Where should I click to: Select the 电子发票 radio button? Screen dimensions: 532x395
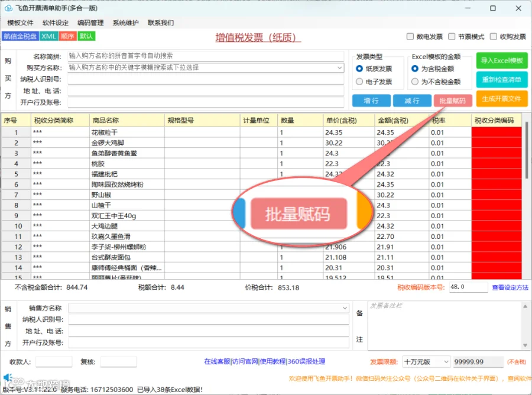point(359,82)
